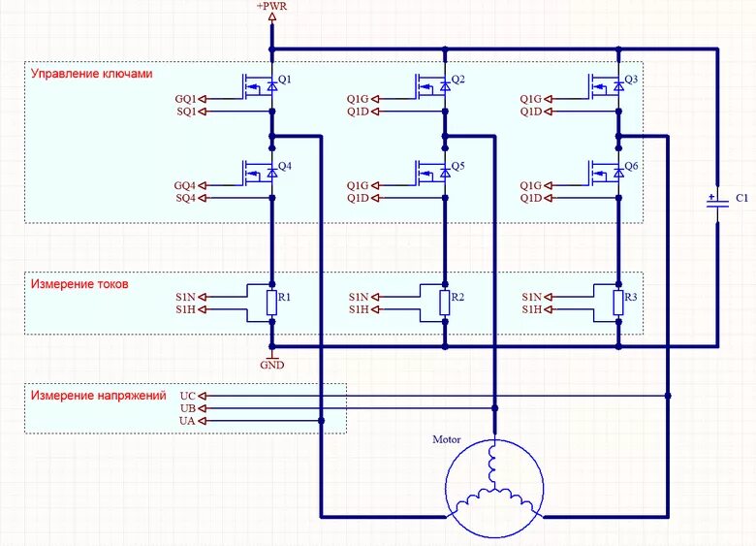
Task: Click the +PWR power port arrow
Action: [272, 17]
